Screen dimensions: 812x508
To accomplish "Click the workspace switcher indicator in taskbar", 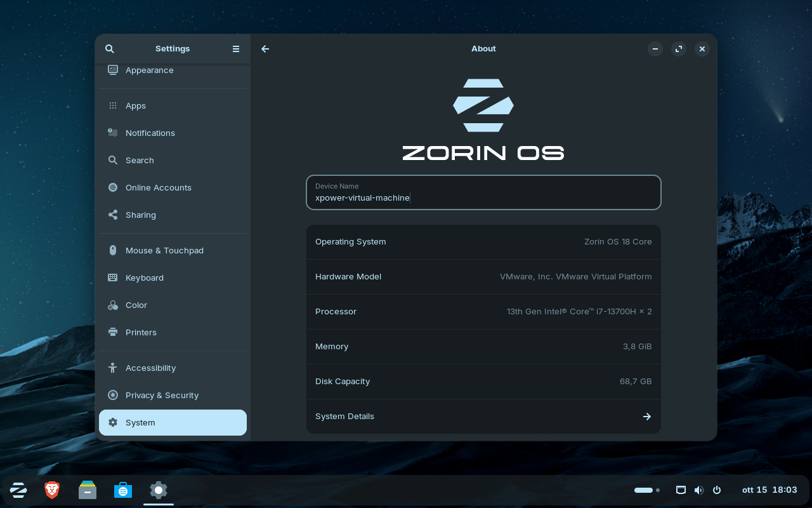I will [647, 490].
